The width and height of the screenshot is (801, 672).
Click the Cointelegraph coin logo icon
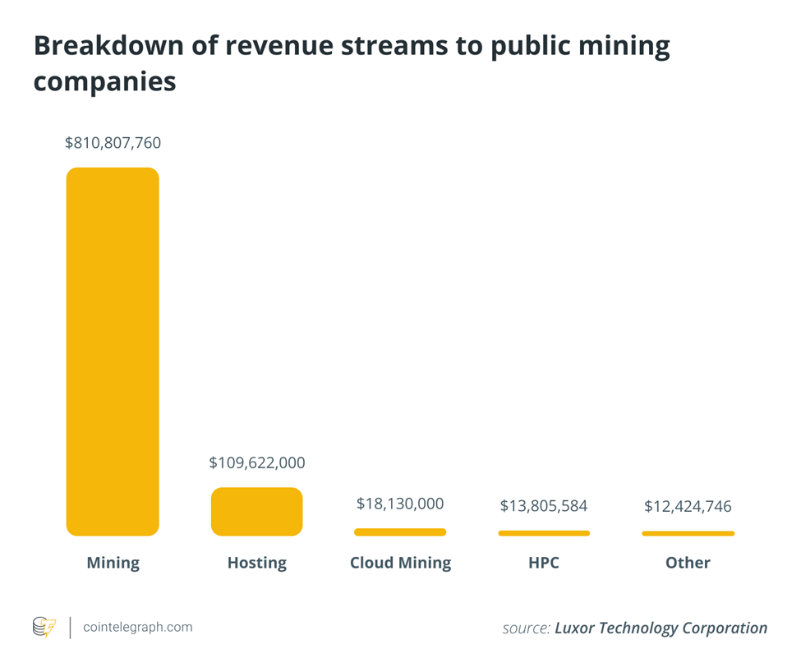pos(44,628)
